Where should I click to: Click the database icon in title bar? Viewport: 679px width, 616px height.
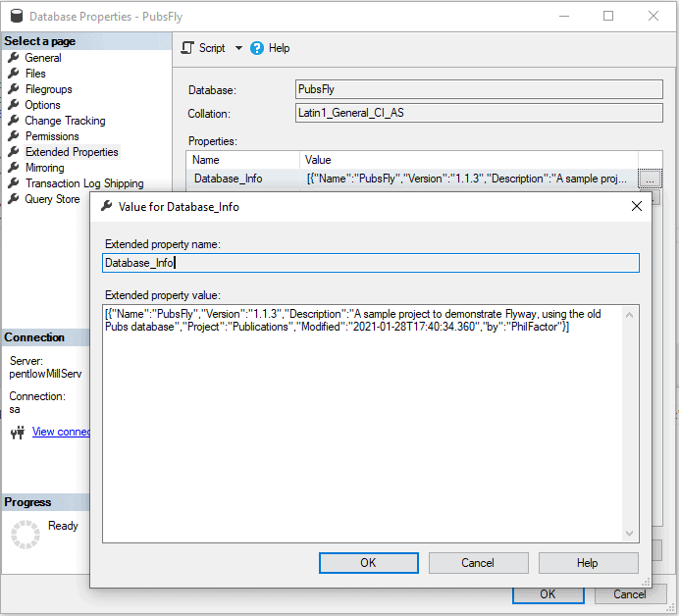pos(17,16)
